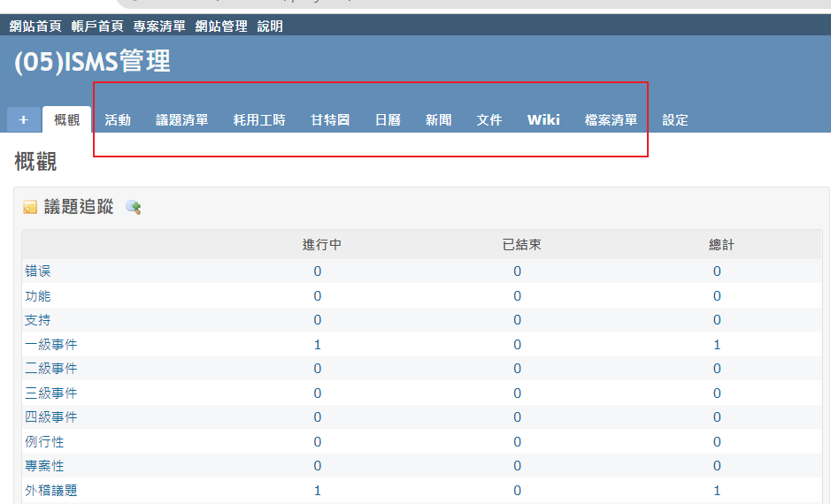Click the plus new object tab button

(24, 119)
